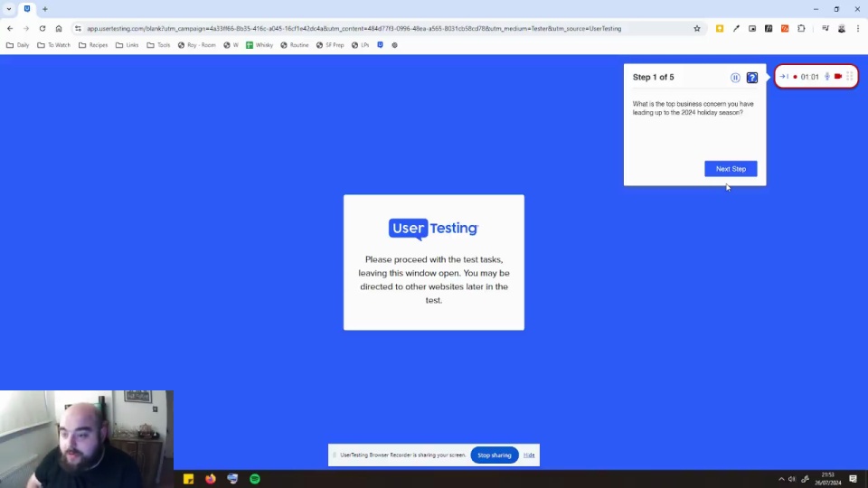Open the Routine bookmark
The image size is (868, 488).
click(295, 45)
